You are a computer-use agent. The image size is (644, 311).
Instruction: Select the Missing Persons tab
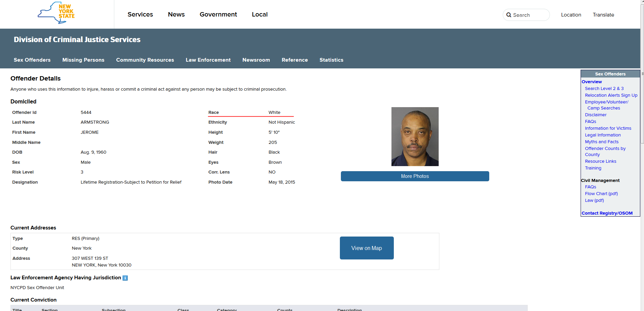click(x=83, y=60)
